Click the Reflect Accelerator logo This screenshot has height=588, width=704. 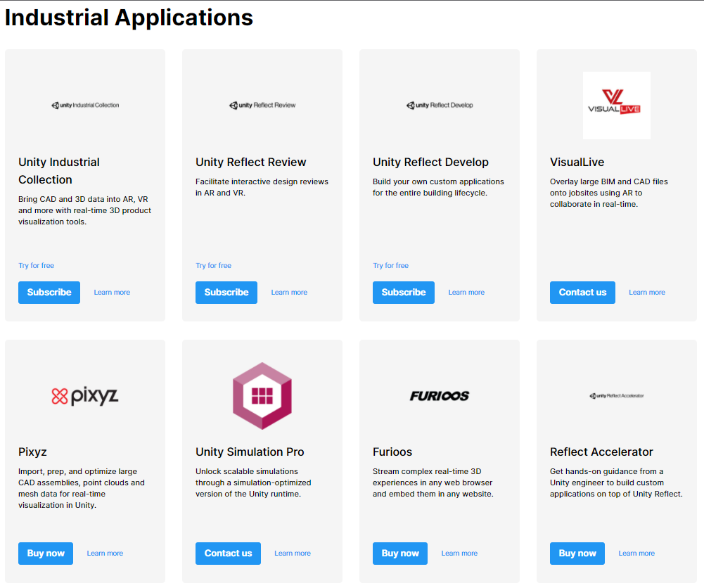tap(616, 396)
